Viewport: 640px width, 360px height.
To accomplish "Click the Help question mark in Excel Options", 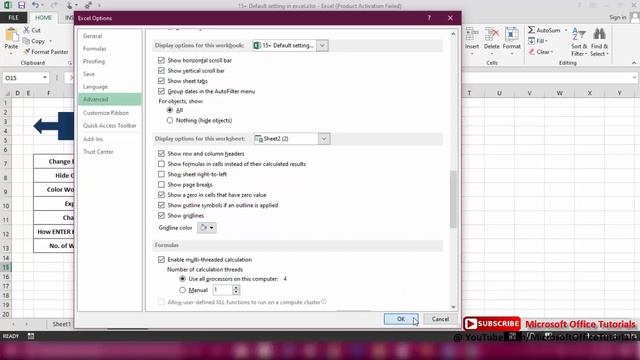I will tap(429, 18).
